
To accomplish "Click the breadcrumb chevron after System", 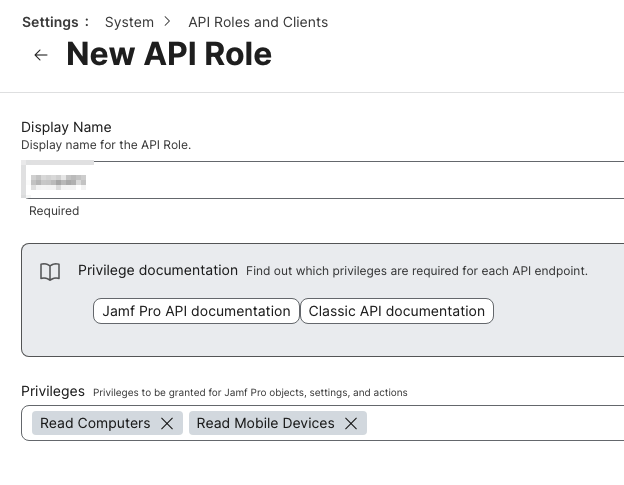I will point(168,21).
